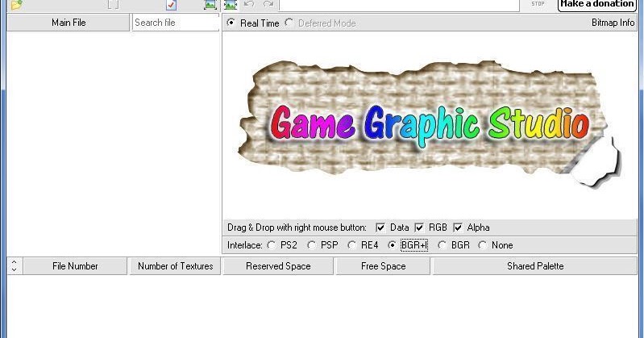Click the Free Space column header
The image size is (644, 338).
(x=383, y=266)
